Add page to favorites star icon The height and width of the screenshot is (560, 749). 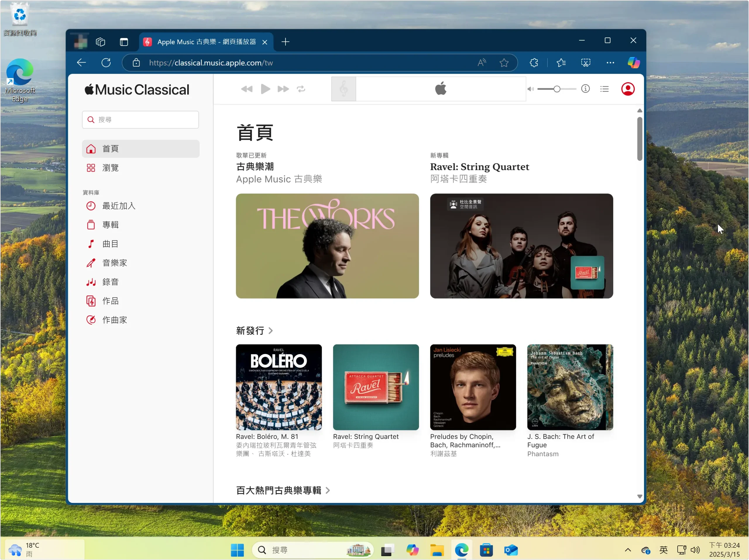504,63
